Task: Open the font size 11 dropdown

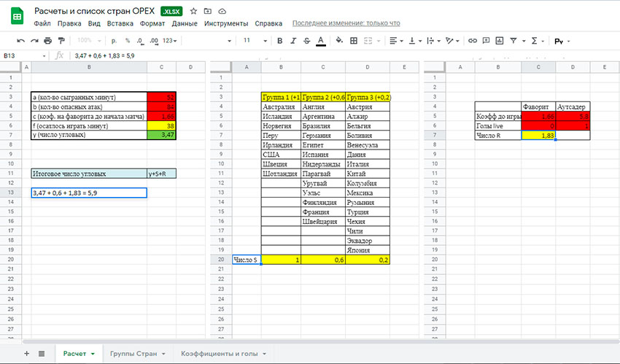Action: (255, 41)
